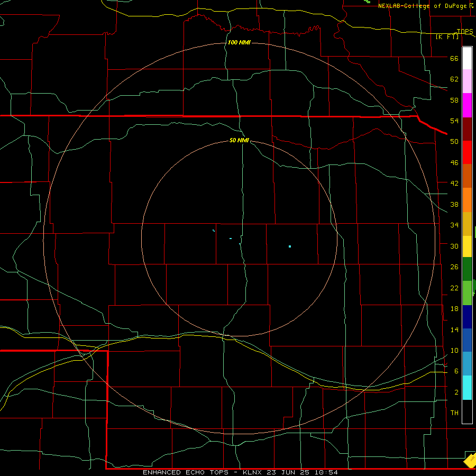
Task: Pick the bright orange legend swatch
Action: pos(467,200)
